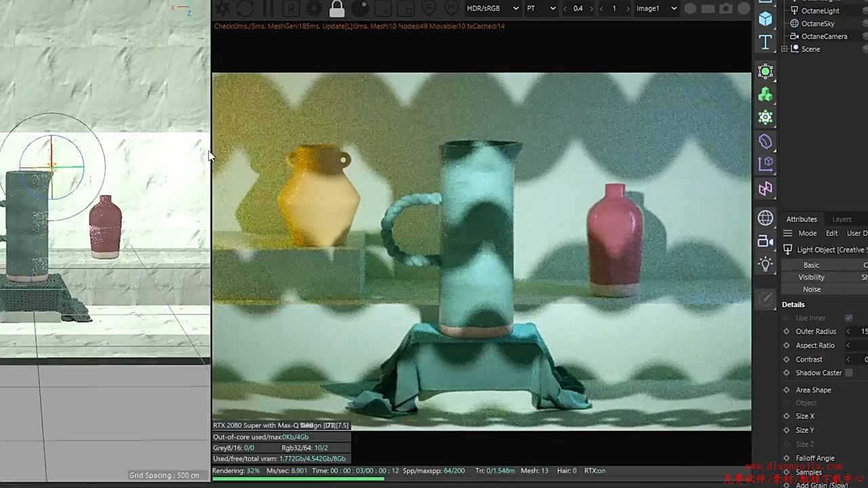Open the Visibility tab button
Screen dimensions: 868x488
(x=811, y=277)
